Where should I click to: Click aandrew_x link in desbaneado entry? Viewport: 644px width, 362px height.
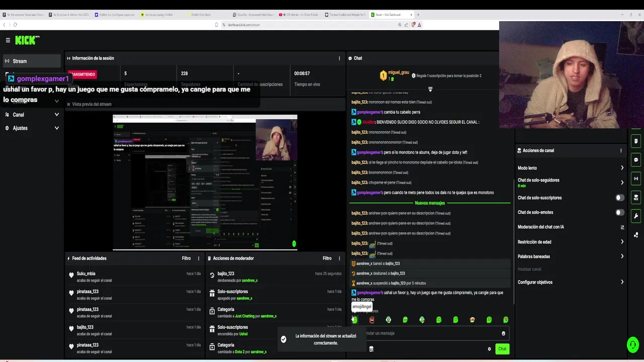pos(250,281)
